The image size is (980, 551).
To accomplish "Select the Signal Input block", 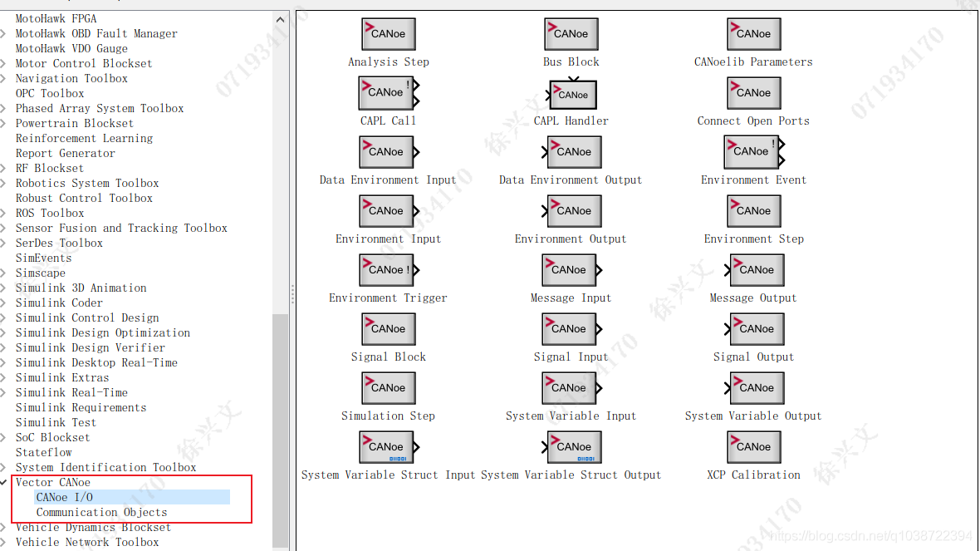I will pos(571,329).
